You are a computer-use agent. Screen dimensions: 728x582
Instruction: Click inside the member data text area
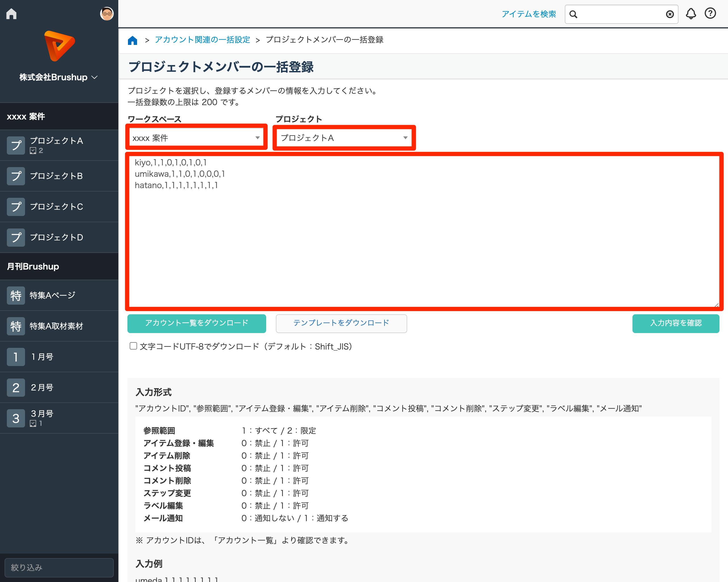(424, 231)
